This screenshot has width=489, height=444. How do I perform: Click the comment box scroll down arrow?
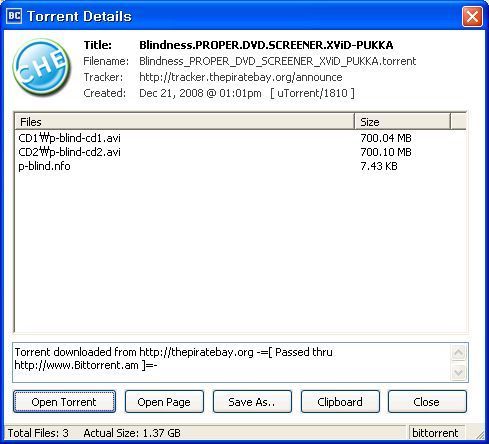click(458, 372)
